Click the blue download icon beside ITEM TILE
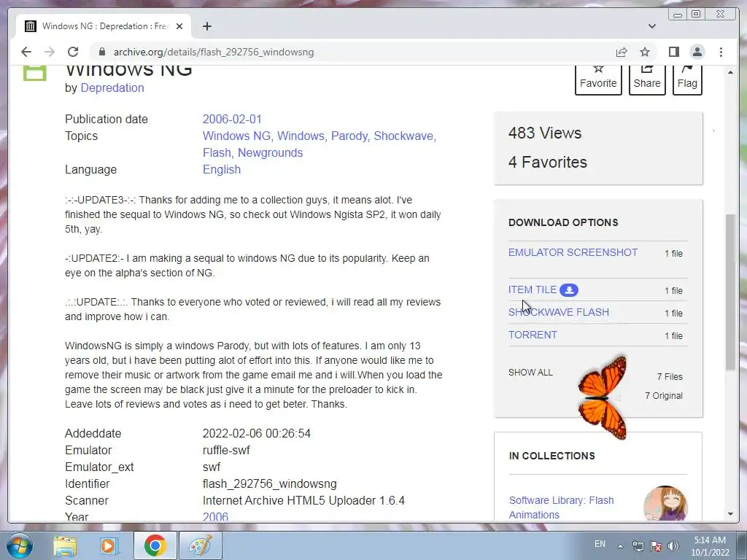This screenshot has height=560, width=747. click(569, 290)
